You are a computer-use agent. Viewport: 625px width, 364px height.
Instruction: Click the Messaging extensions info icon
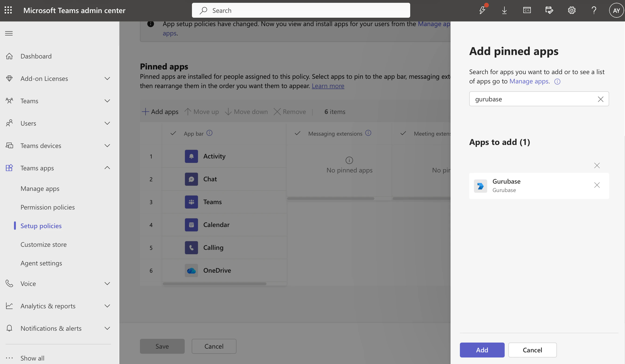click(368, 133)
